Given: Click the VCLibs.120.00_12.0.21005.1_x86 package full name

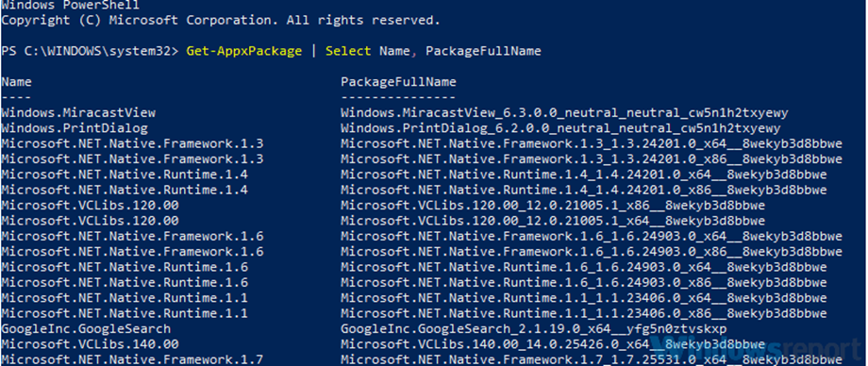Looking at the screenshot, I should [553, 206].
